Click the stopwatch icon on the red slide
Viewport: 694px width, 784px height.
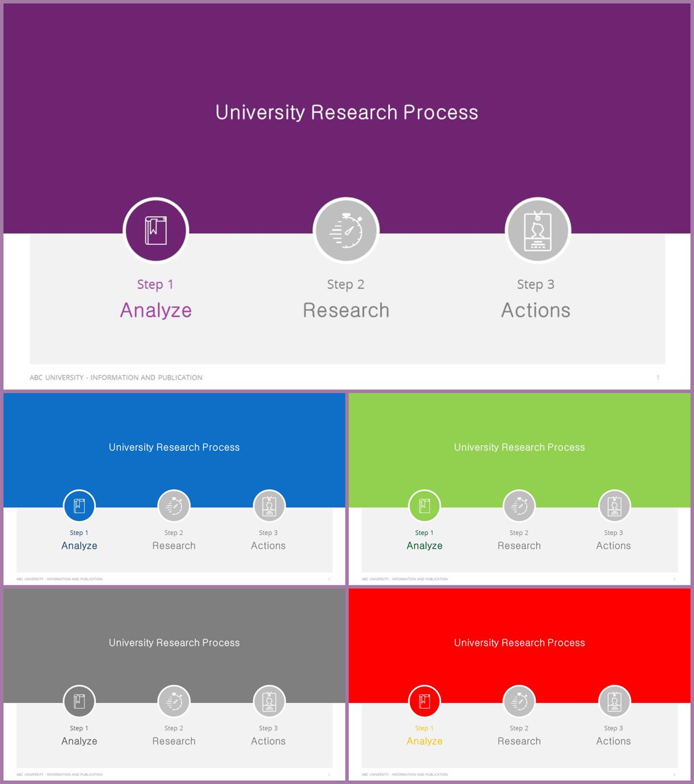click(519, 702)
